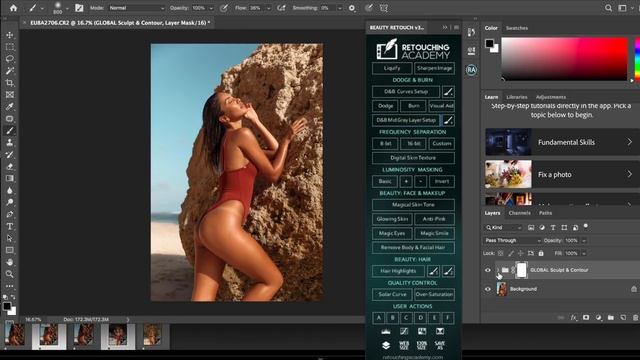Switch to the Paths tab

(x=545, y=213)
